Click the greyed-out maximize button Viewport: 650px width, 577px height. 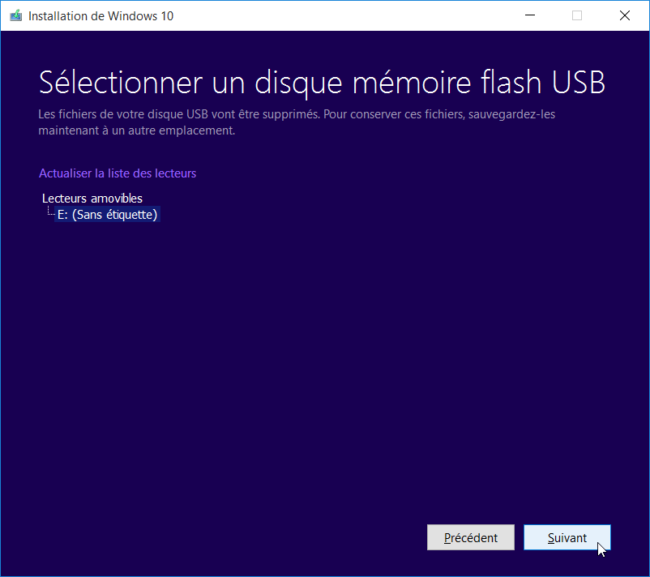(577, 15)
